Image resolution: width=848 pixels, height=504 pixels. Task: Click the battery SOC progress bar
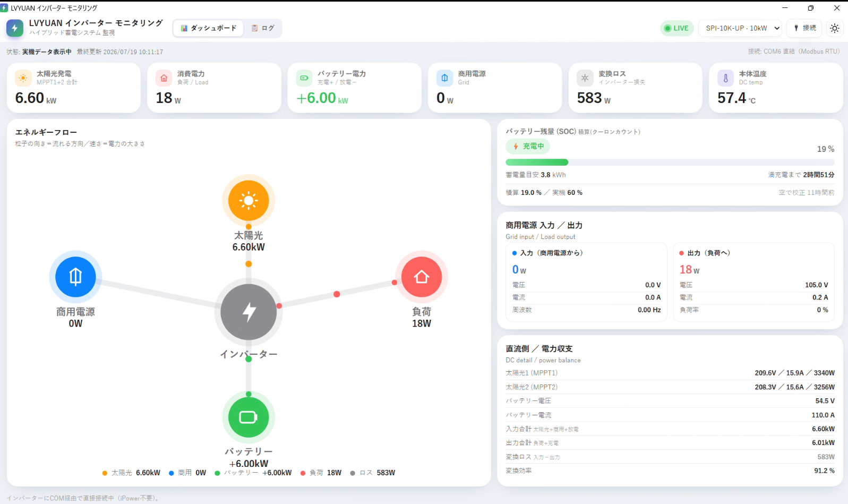[x=670, y=163]
